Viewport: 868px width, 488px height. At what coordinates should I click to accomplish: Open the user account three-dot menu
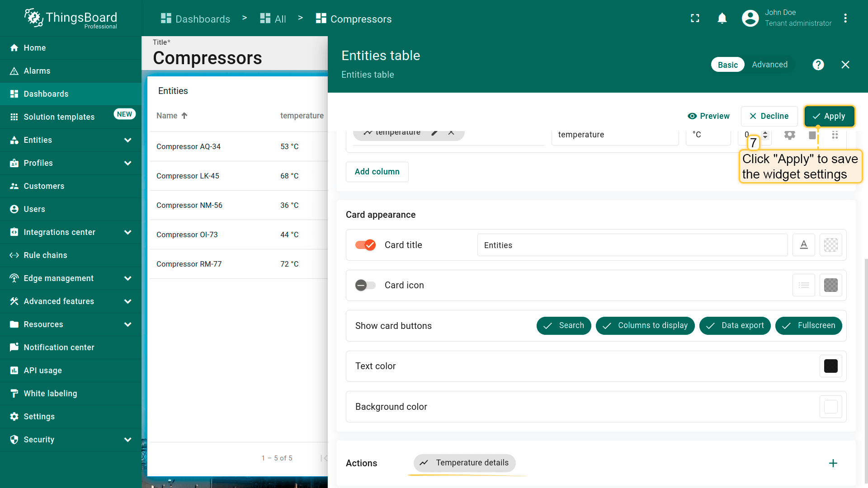pyautogui.click(x=845, y=18)
